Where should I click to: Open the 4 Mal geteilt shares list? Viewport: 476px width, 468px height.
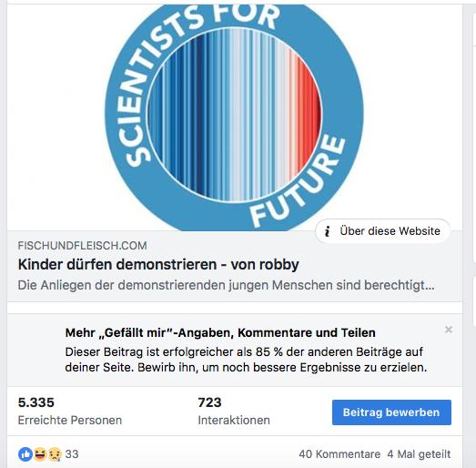419,454
